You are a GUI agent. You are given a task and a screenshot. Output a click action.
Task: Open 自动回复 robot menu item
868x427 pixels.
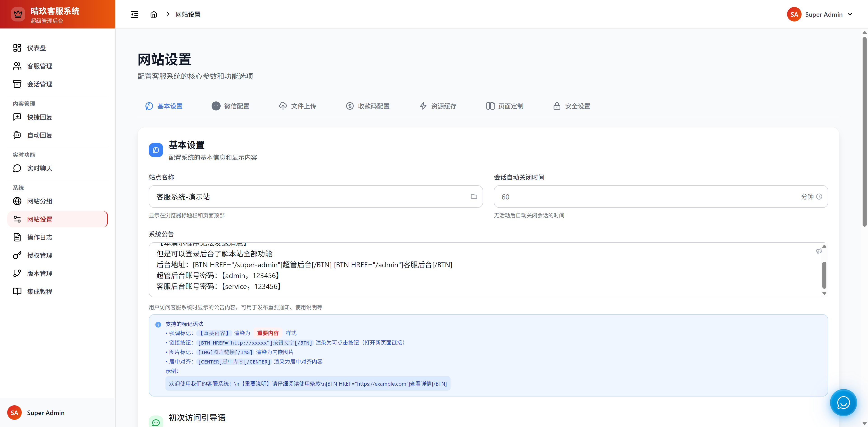tap(39, 135)
